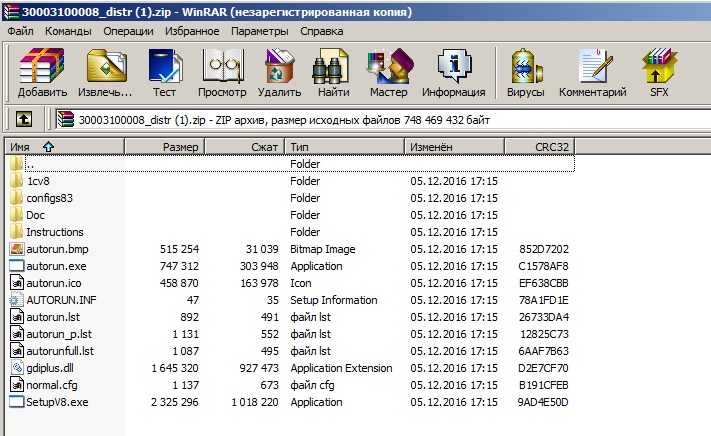This screenshot has width=711, height=436.
Task: Click the gdiplus.dll file icon
Action: click(x=17, y=368)
